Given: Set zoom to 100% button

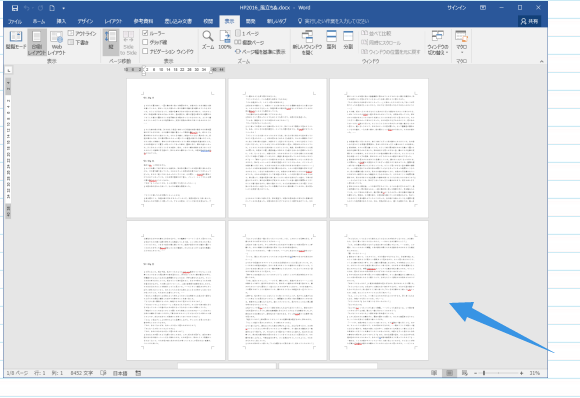Looking at the screenshot, I should (225, 40).
